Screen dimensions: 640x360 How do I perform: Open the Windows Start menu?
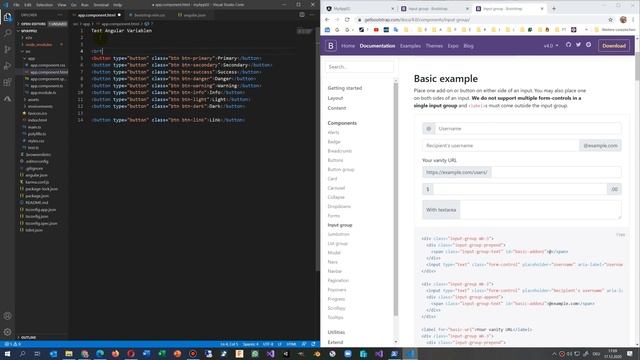tap(7, 354)
